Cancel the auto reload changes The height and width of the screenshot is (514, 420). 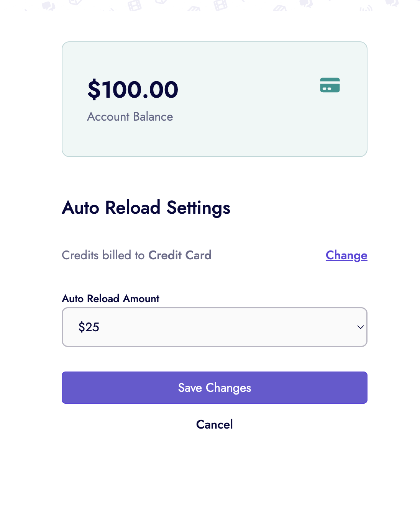click(x=214, y=424)
